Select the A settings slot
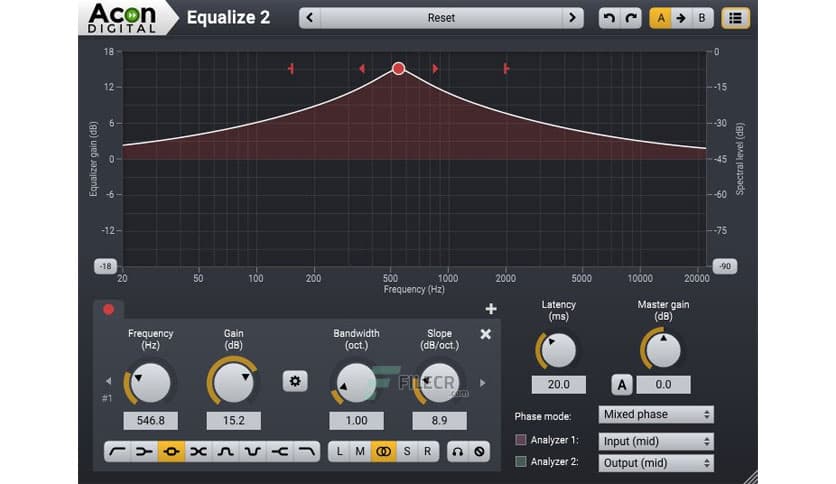 pyautogui.click(x=660, y=18)
